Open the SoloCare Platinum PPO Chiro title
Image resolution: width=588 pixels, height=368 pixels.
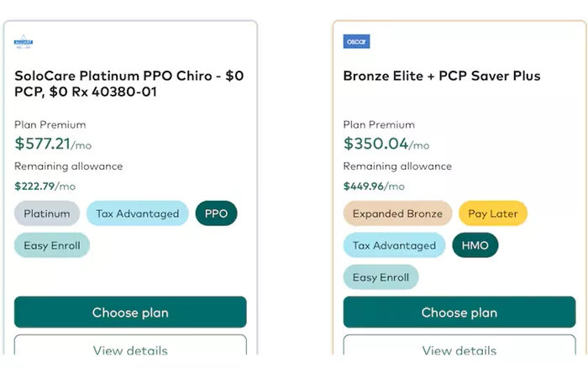pyautogui.click(x=129, y=84)
